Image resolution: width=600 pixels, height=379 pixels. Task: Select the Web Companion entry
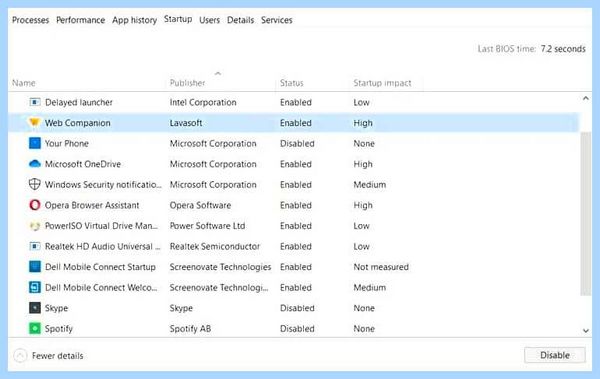point(78,123)
